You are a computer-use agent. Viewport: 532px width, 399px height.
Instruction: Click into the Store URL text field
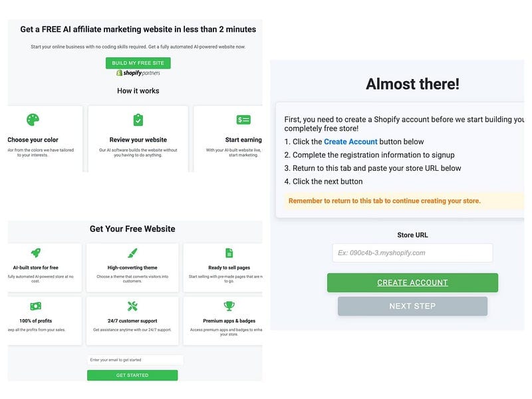click(412, 253)
